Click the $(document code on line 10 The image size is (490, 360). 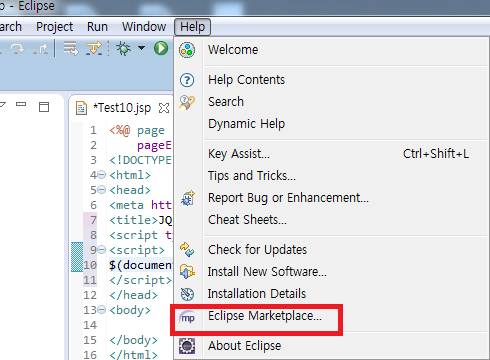coord(140,265)
